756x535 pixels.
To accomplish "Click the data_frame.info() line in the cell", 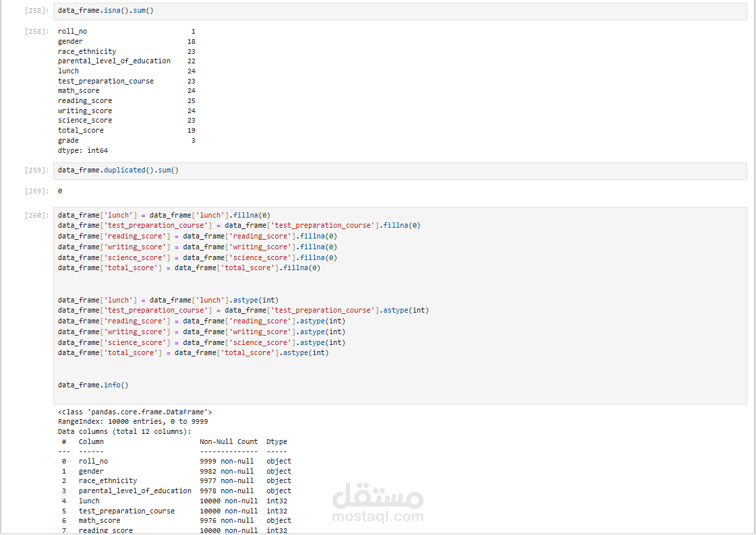I will coord(93,385).
